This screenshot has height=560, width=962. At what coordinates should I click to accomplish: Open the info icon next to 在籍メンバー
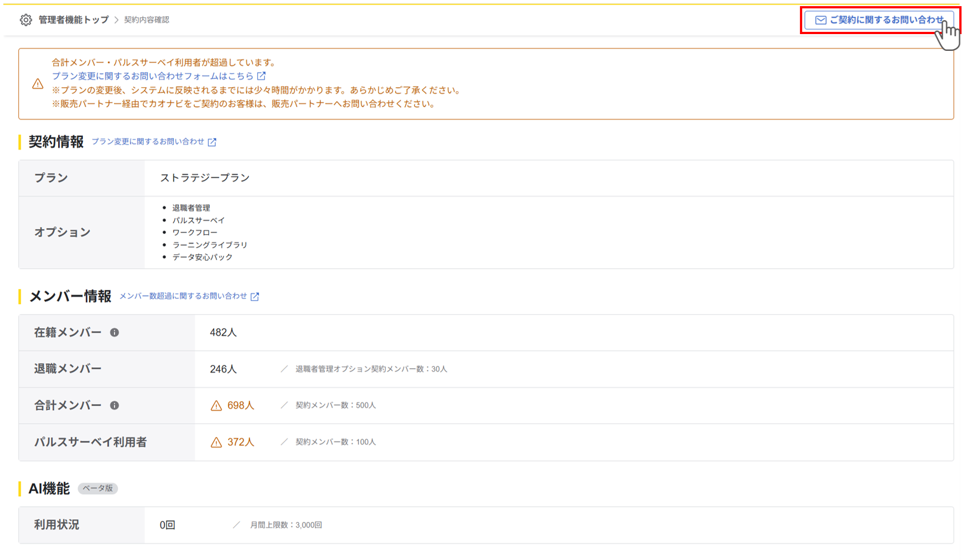pos(115,331)
